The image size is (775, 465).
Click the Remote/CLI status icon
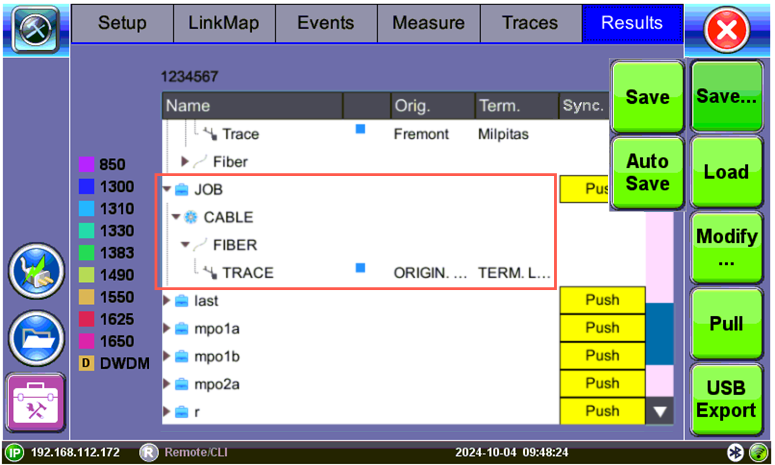[149, 452]
